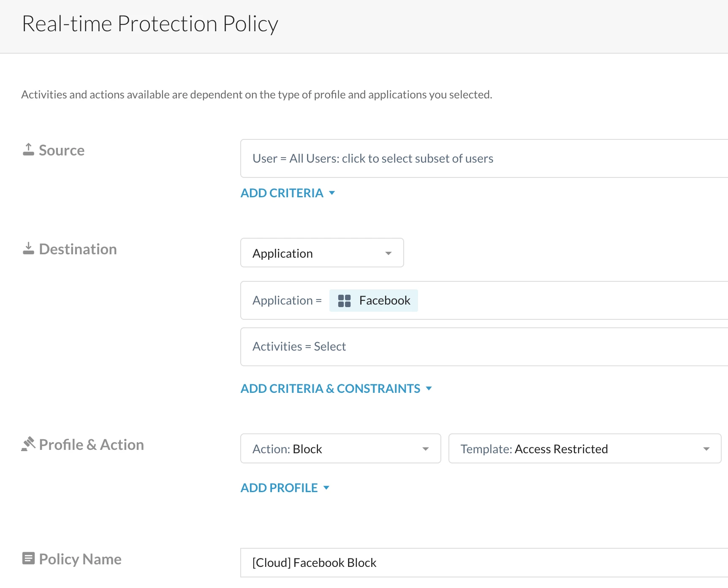
Task: Open the ADD CRITERIA & CONSTRAINTS menu
Action: pos(330,389)
